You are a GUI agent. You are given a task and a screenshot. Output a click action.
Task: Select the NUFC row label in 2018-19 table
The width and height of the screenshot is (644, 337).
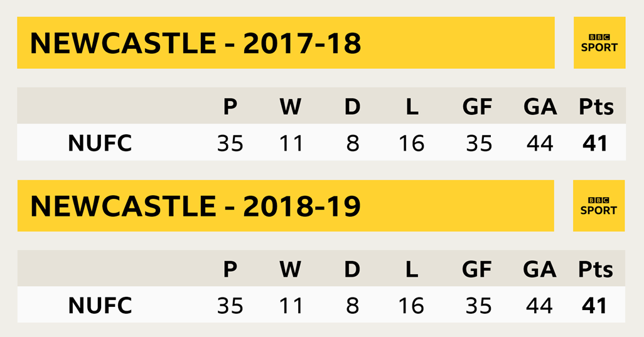point(100,306)
